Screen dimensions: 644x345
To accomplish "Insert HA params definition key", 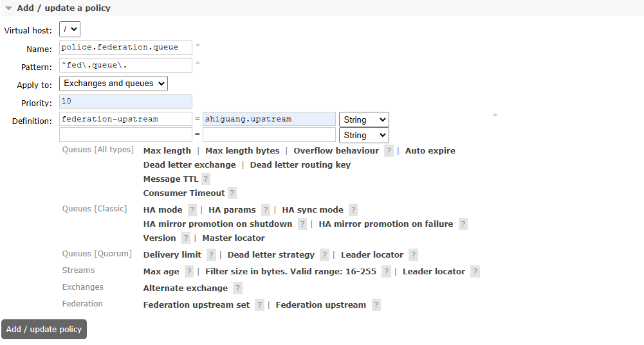I will coord(232,210).
